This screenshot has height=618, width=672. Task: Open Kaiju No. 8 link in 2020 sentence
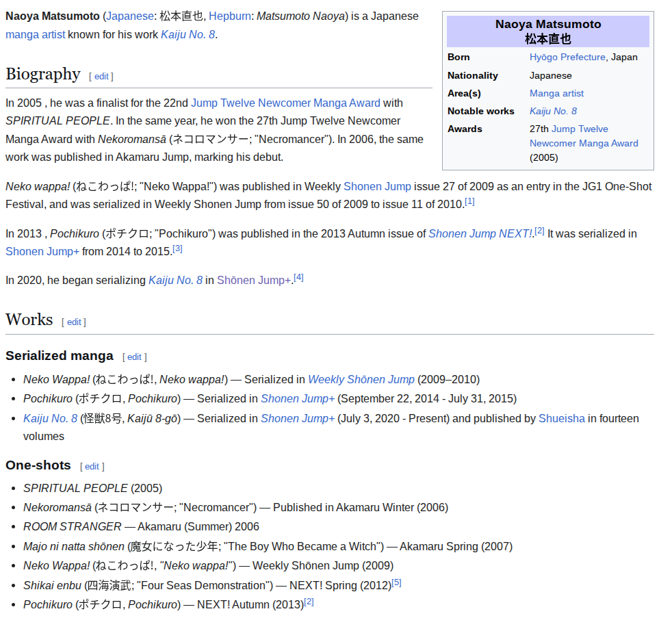click(x=175, y=281)
